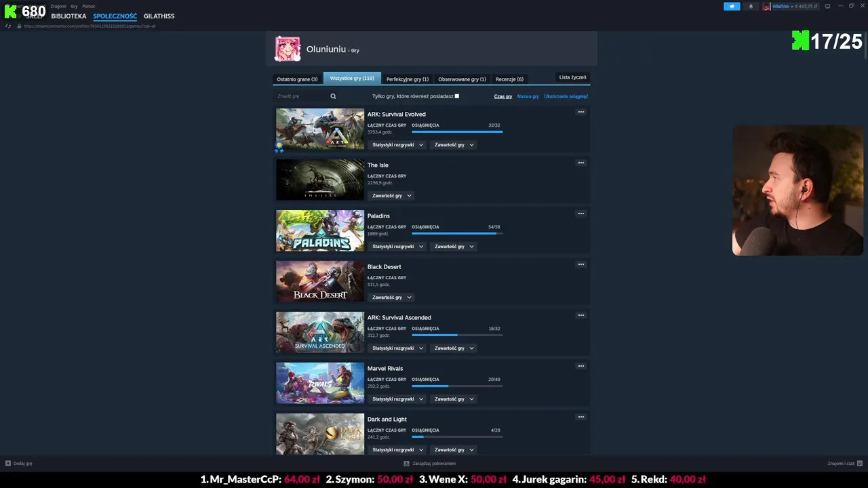Open the Gry menu in the top menu bar

(74, 6)
